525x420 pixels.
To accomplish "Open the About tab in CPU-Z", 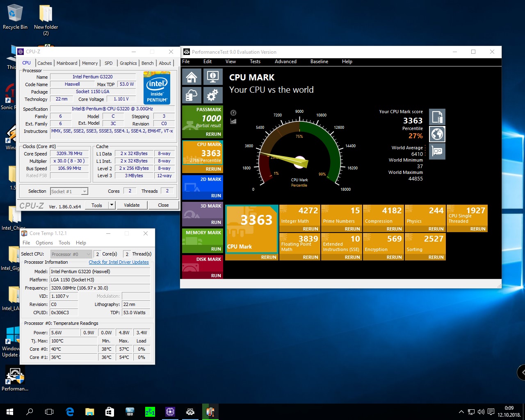I will tap(165, 63).
